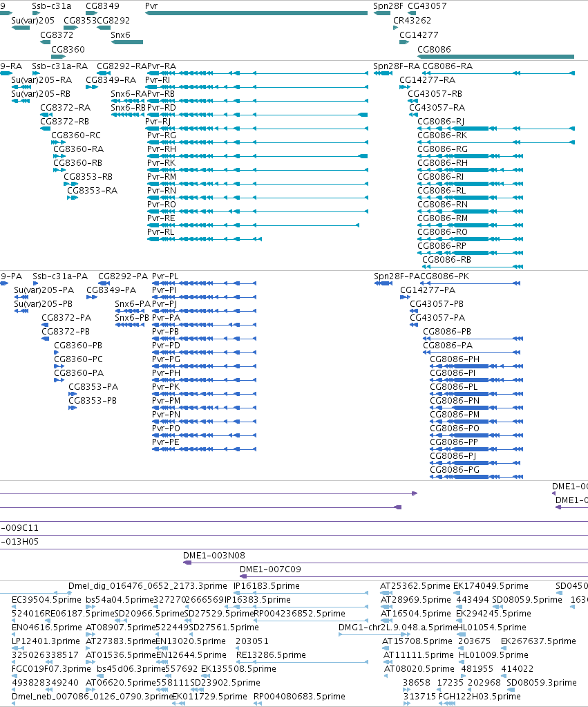Viewport: 588px width, 707px height.
Task: Select BAC clone label DME1-007C09
Action: [271, 569]
